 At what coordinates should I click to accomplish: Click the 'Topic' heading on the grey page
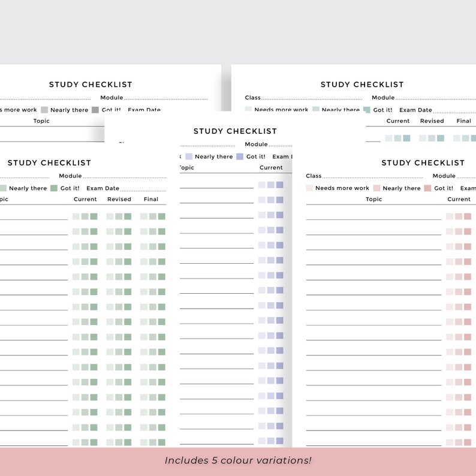pos(41,121)
